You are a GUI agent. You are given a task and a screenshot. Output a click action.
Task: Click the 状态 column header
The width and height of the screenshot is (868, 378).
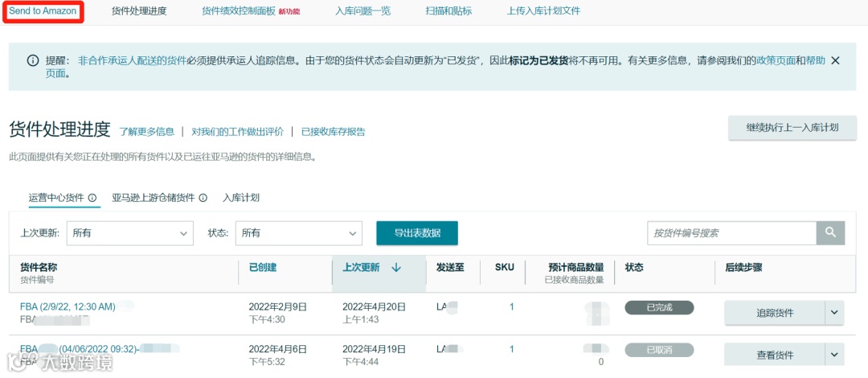click(x=634, y=267)
